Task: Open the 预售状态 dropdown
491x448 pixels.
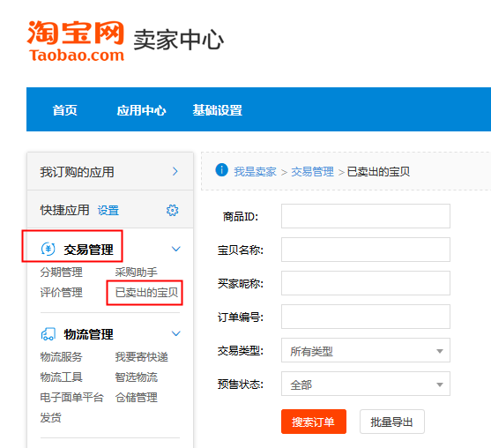Action: point(366,384)
